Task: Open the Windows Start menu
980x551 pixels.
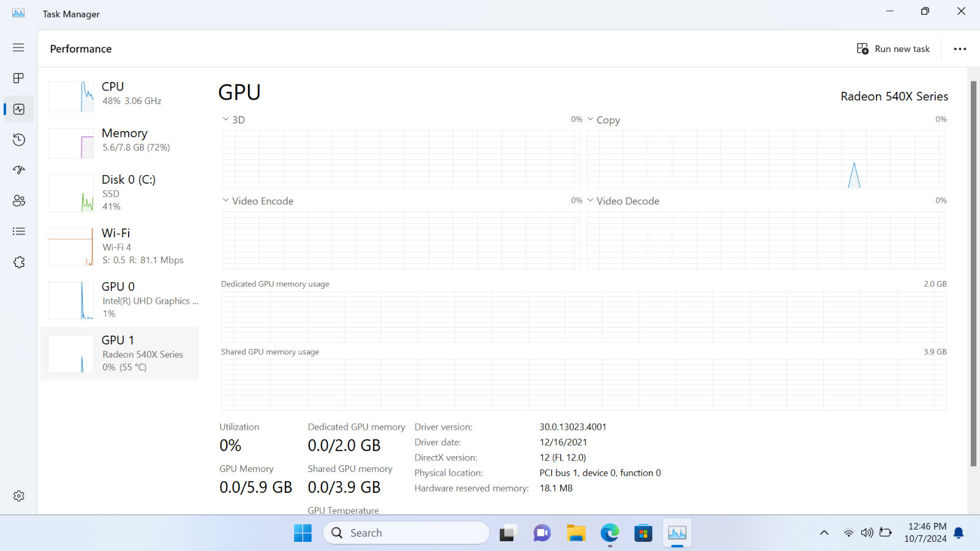Action: click(303, 533)
